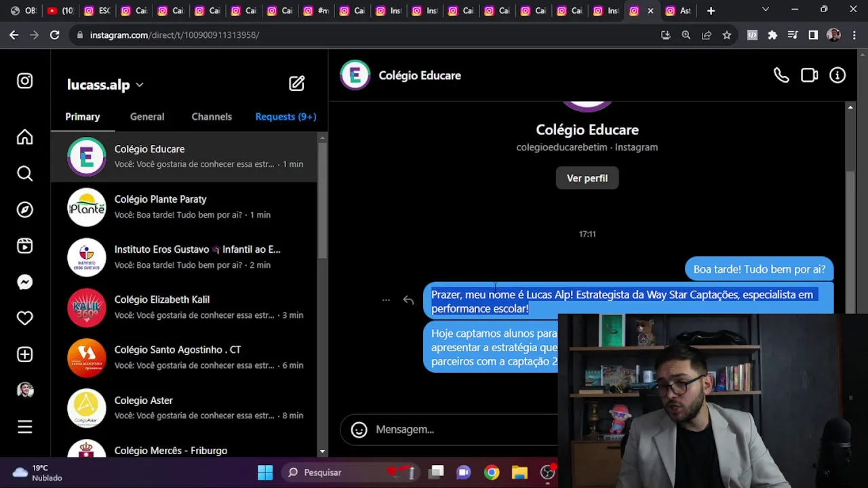
Task: Expand lucass.alp account switcher
Action: click(105, 85)
